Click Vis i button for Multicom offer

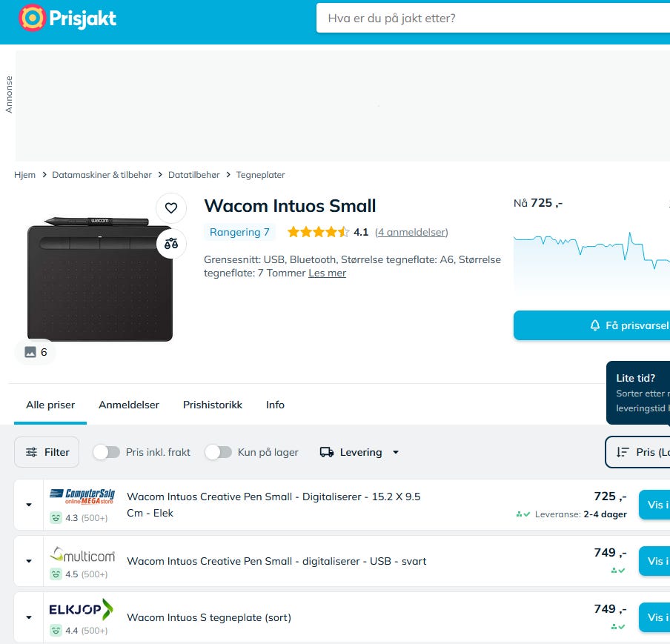click(654, 561)
